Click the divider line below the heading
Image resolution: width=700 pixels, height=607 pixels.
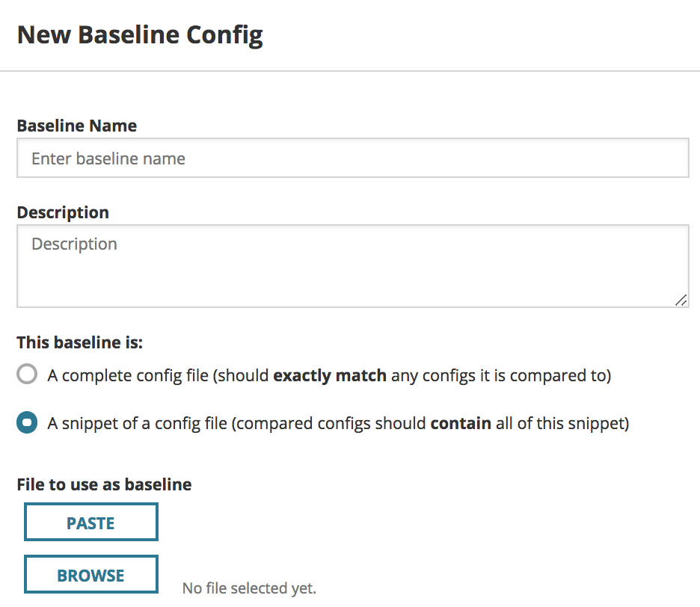350,71
